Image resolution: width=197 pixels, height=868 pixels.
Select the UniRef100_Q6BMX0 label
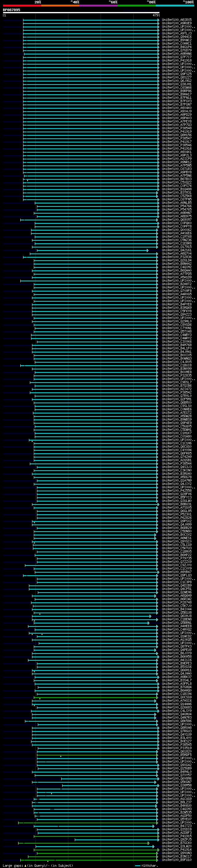[x=176, y=403]
